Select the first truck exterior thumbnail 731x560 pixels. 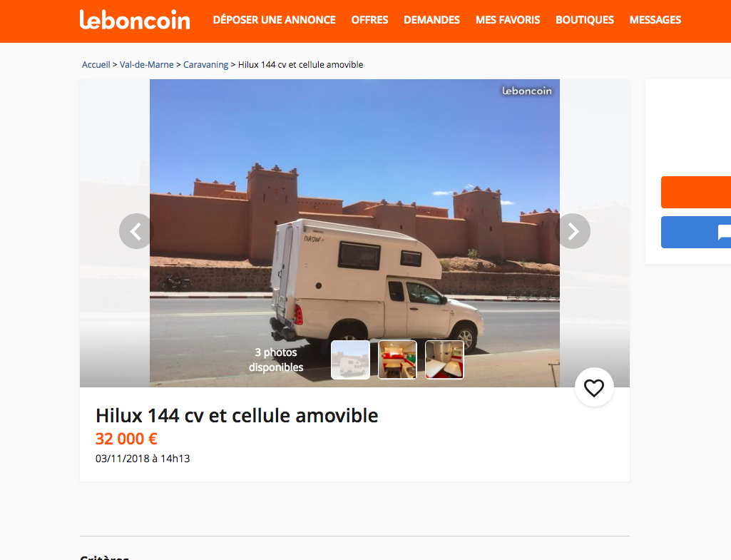coord(351,360)
